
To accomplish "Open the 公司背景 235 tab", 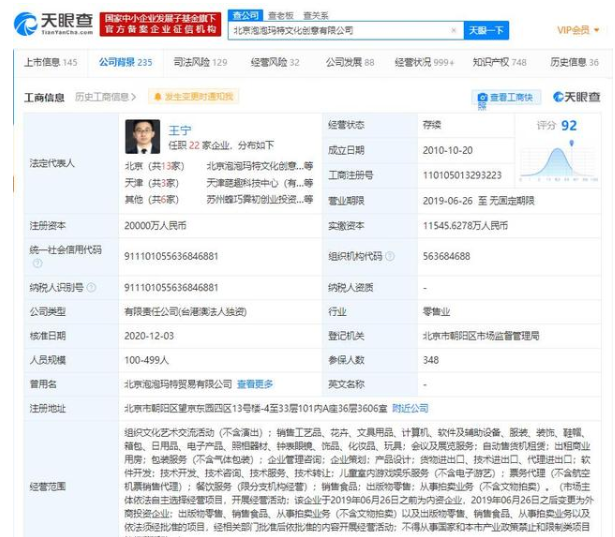I will tap(126, 62).
